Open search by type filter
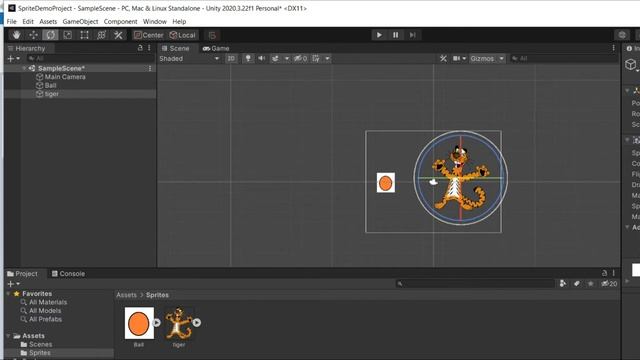640x360 pixels. coord(563,283)
